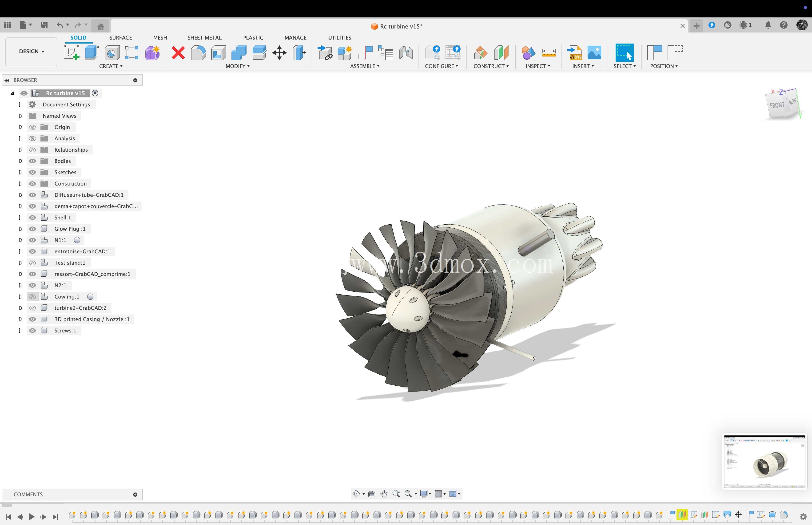Open the CONSTRUCT menu label
812x525 pixels.
[x=491, y=66]
